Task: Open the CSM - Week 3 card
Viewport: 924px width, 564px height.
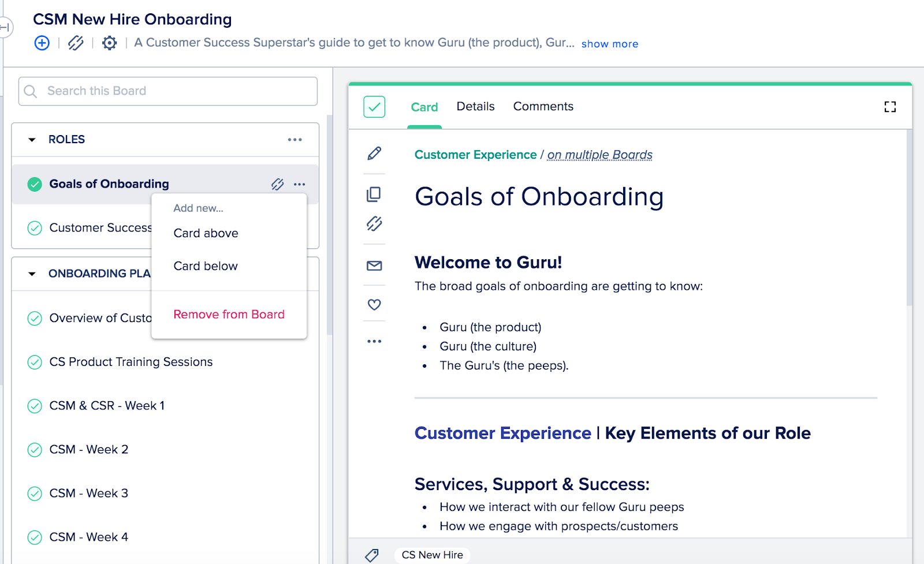Action: 89,494
